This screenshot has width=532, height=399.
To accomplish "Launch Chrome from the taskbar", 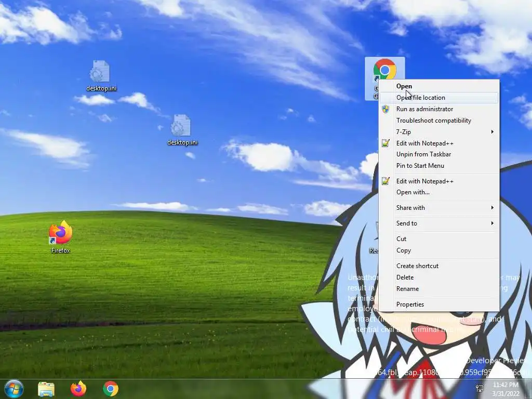I will tap(111, 389).
